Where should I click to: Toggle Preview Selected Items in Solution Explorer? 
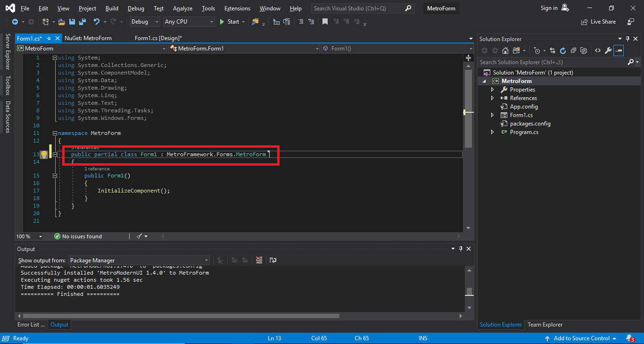619,50
